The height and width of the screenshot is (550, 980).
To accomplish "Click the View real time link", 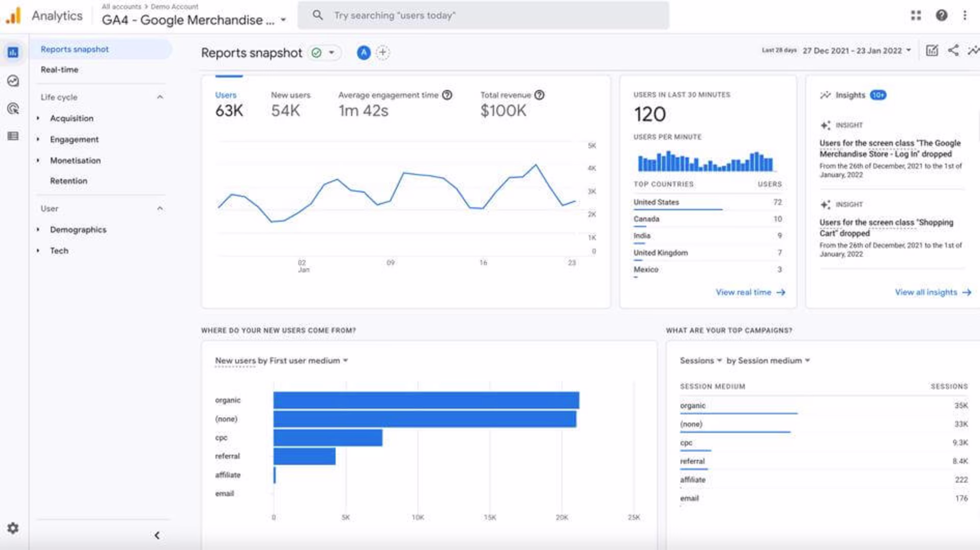I will (743, 292).
